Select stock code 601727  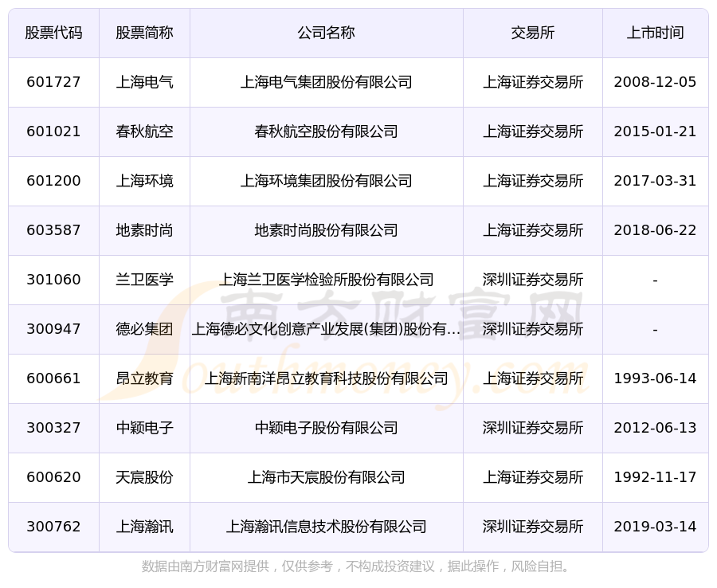pos(53,82)
